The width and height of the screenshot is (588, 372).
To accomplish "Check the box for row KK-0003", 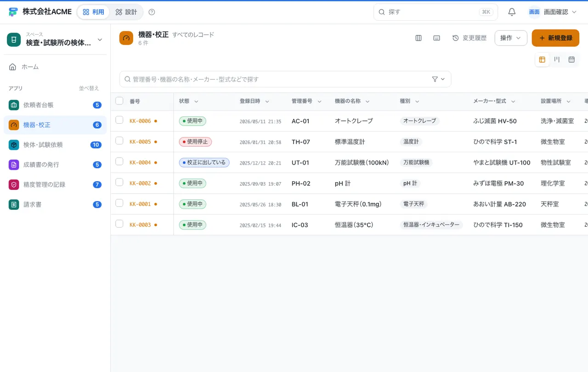I will [119, 223].
